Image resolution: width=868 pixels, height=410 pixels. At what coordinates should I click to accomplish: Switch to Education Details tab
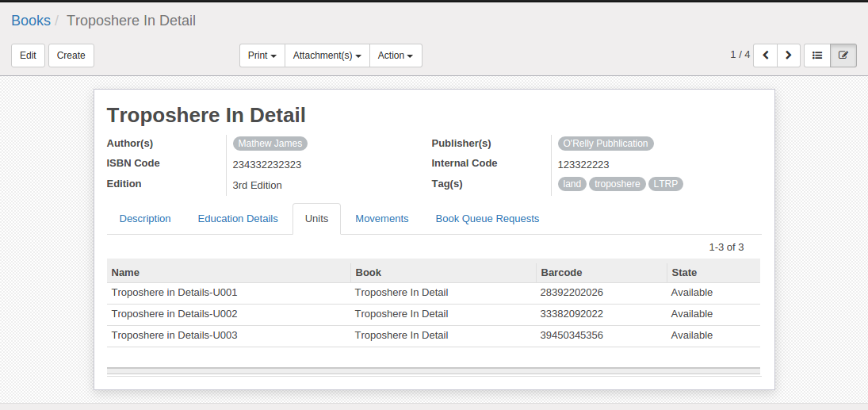point(238,219)
